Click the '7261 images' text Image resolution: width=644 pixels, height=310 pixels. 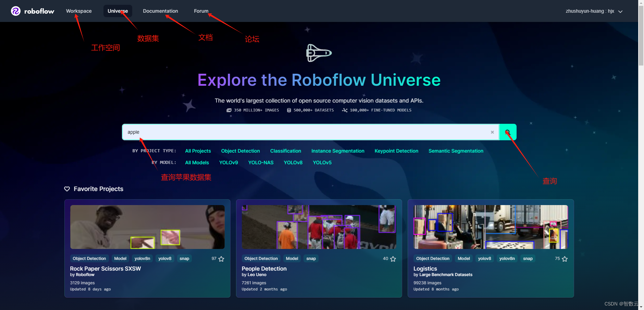click(x=254, y=283)
